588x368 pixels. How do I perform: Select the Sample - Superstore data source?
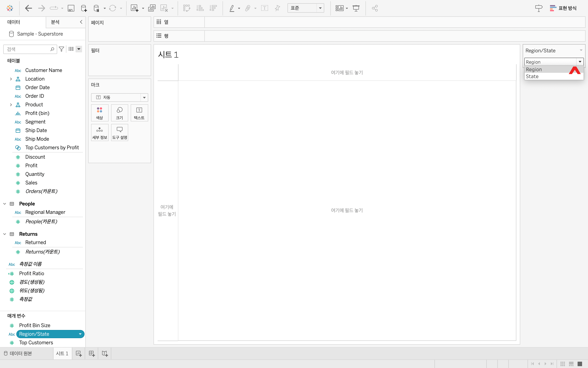pyautogui.click(x=40, y=34)
